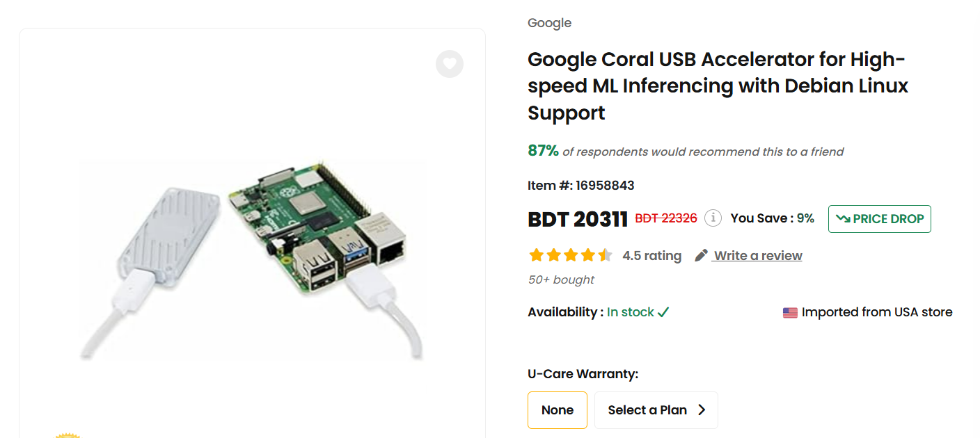Click the struck-through BDT 22326 price
The image size is (980, 438).
pos(666,218)
